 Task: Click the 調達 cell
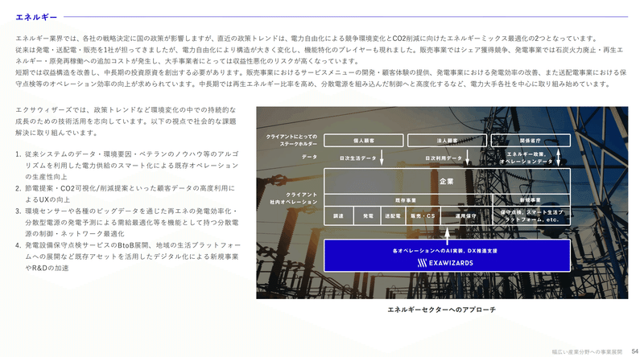pyautogui.click(x=338, y=215)
